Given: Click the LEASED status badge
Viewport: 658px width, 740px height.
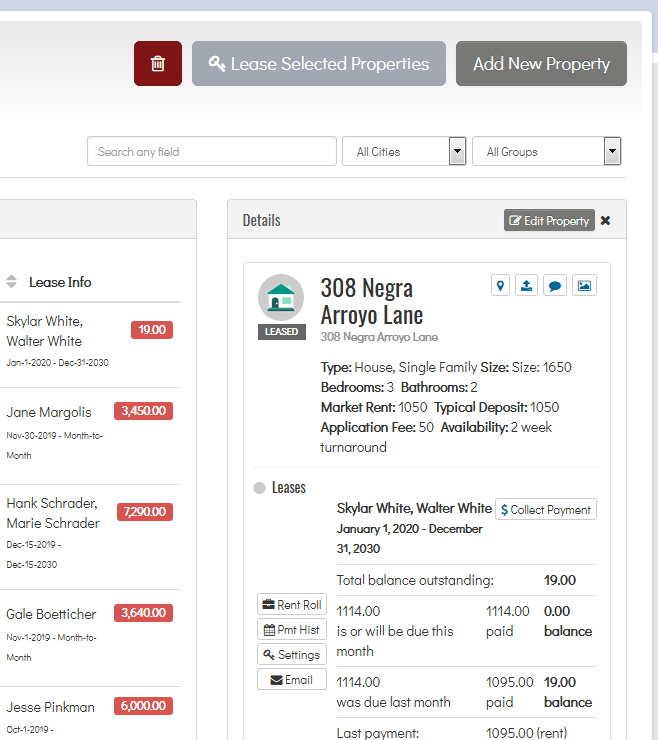Looking at the screenshot, I should point(281,331).
